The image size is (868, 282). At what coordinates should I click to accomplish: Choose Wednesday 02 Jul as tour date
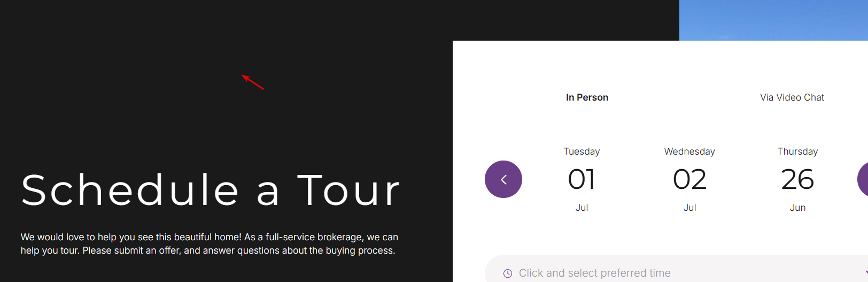pos(689,179)
